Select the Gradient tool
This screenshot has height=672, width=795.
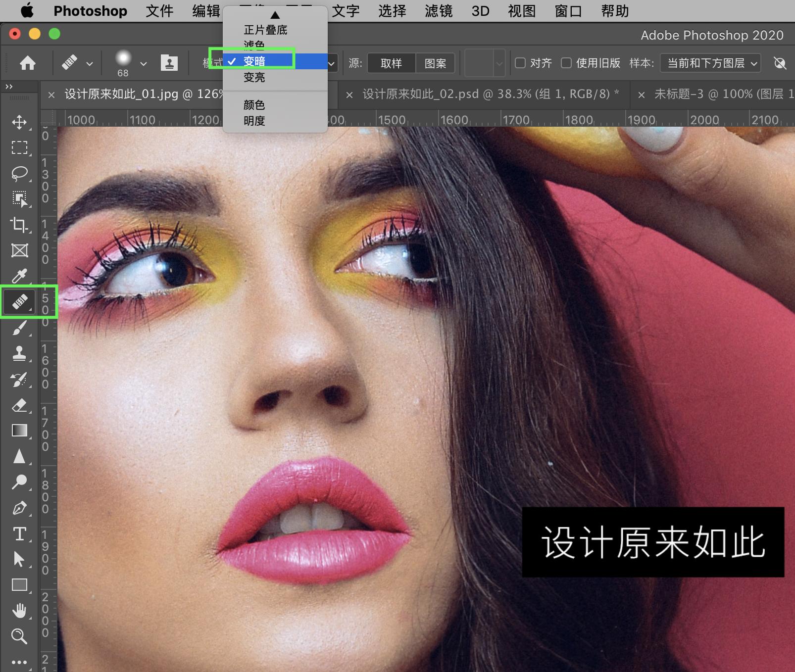[19, 431]
